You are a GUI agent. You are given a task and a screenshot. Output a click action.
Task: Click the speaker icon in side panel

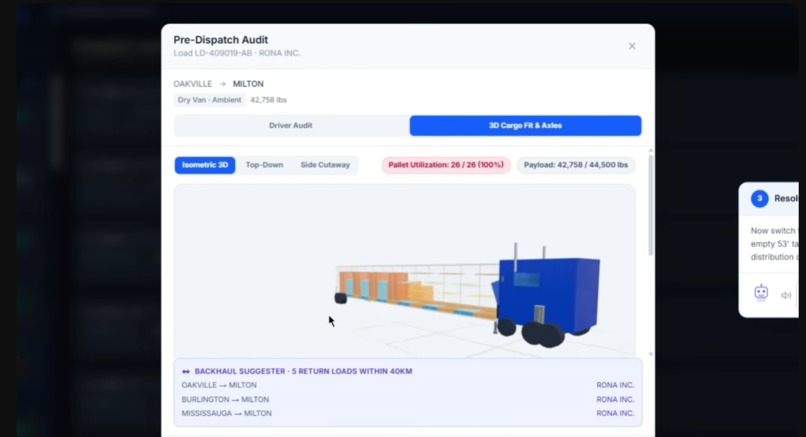tap(786, 295)
